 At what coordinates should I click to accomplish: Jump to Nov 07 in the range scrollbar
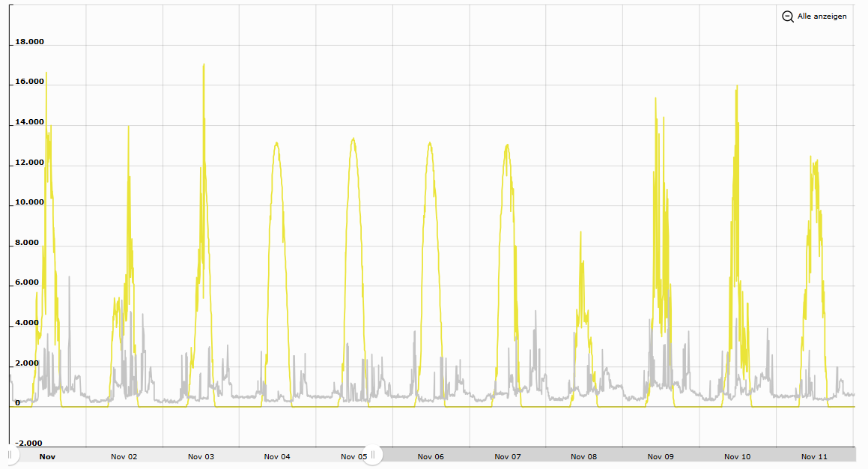(507, 456)
